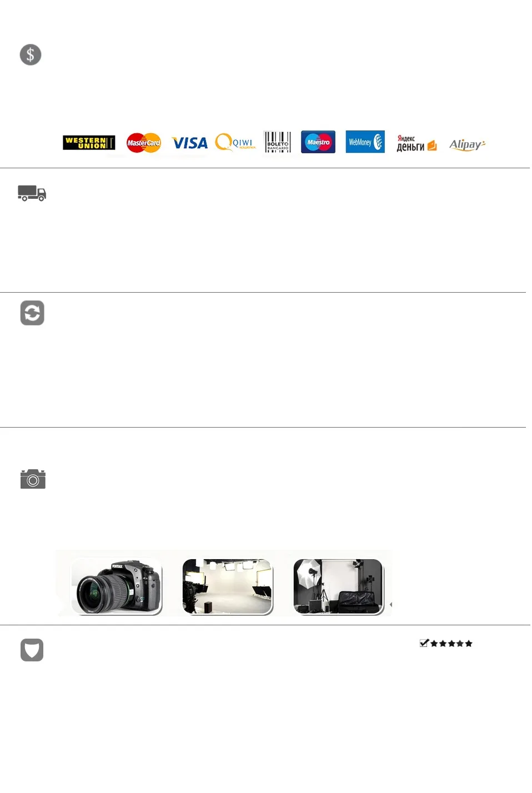
Task: Open the Pentax camera thumbnail
Action: point(117,586)
